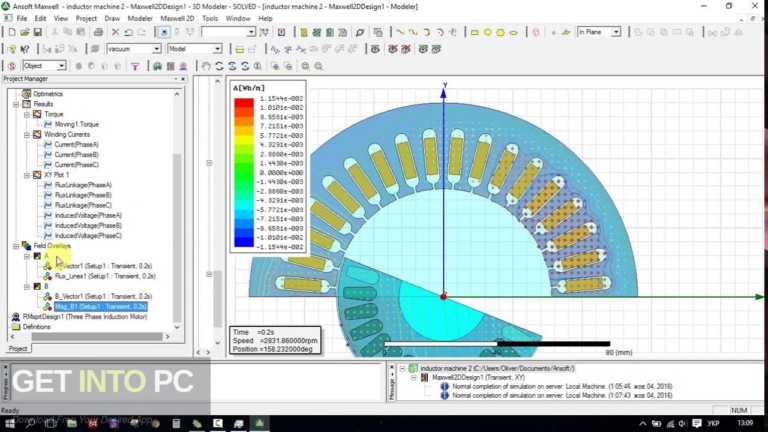The height and width of the screenshot is (432, 768).
Task: Select the Pan hand tool
Action: [x=206, y=66]
